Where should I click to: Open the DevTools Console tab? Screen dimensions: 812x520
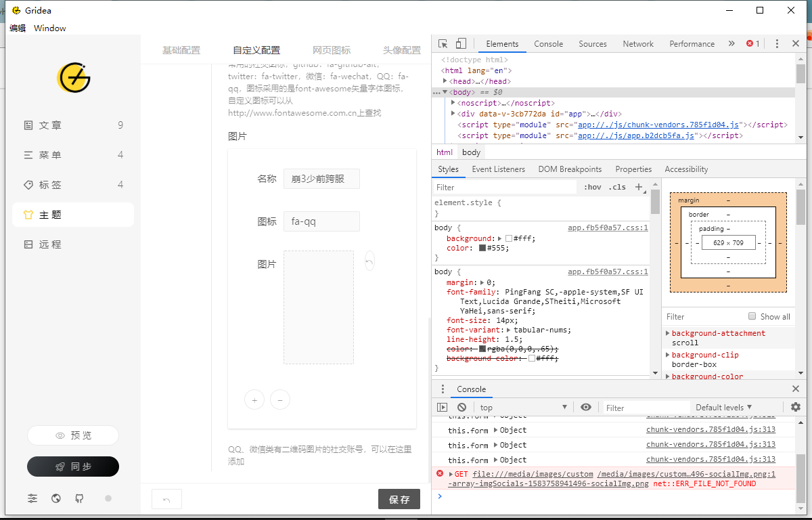tap(548, 44)
